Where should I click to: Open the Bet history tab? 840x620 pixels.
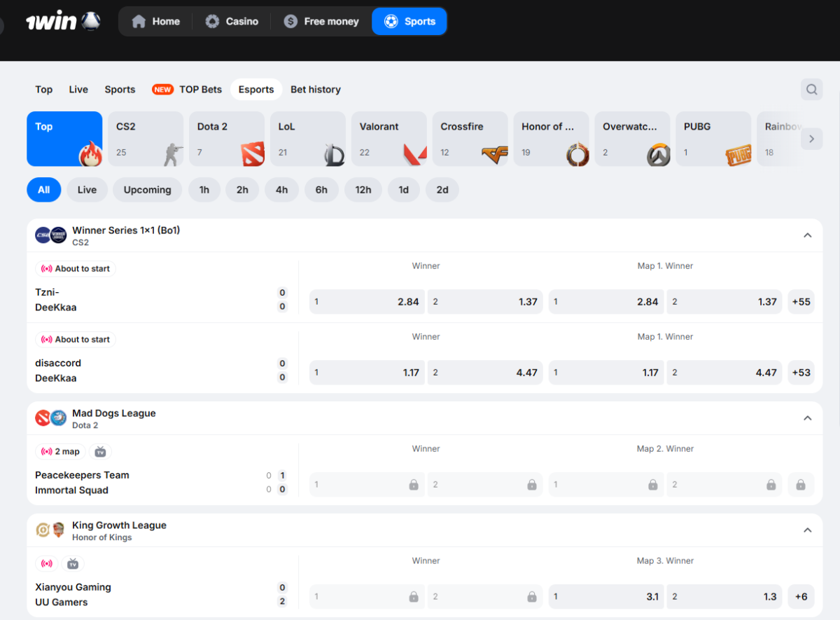tap(316, 90)
